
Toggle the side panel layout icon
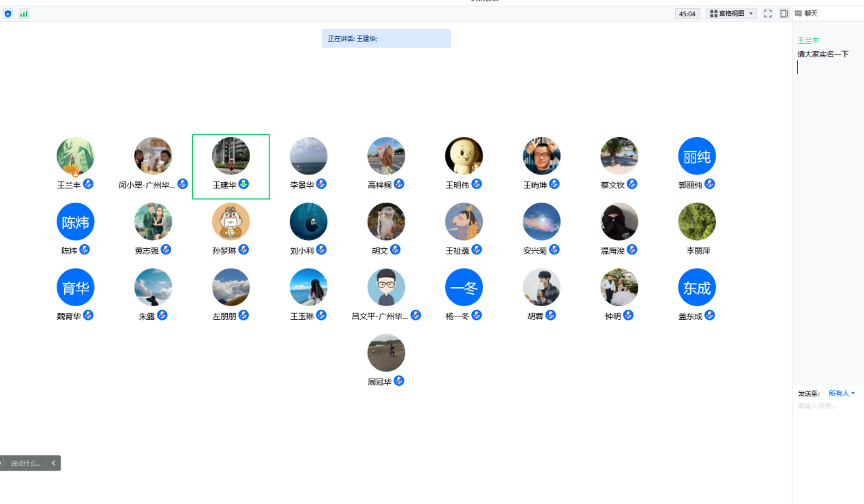tap(784, 14)
